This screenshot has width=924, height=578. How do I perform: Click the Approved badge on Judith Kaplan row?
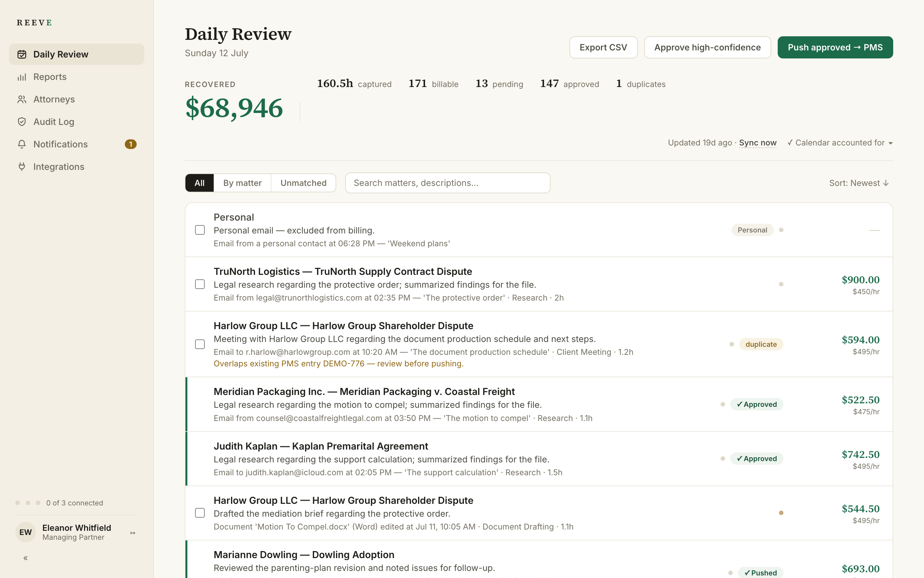tap(757, 458)
